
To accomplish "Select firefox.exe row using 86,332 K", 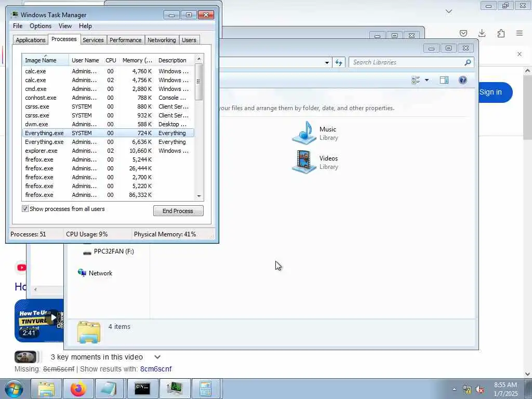I will tap(108, 195).
